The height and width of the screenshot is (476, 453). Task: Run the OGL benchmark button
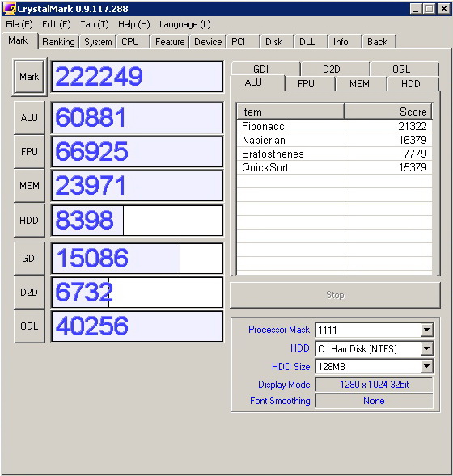click(x=29, y=326)
